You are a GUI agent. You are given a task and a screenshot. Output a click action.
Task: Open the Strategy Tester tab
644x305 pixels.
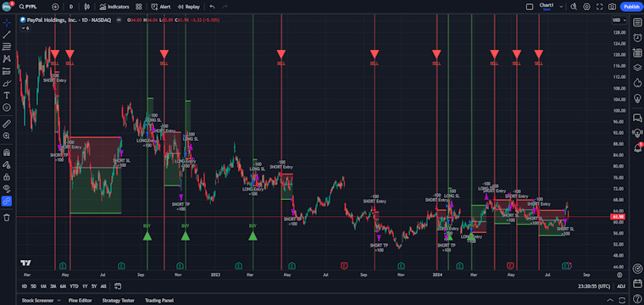click(118, 301)
